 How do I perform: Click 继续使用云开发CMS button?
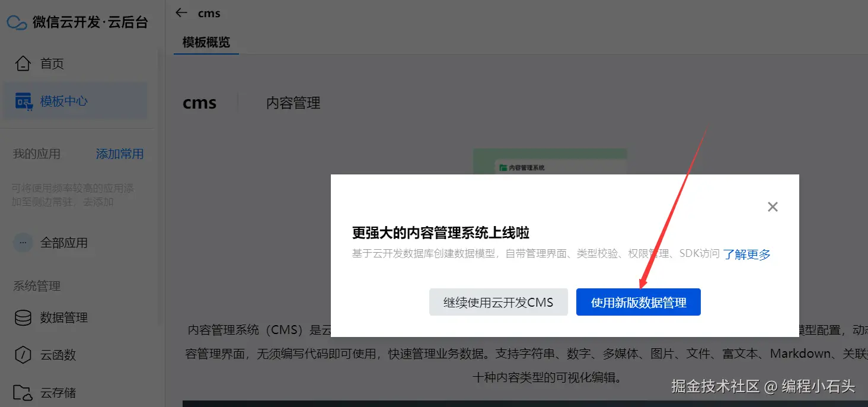(x=499, y=302)
